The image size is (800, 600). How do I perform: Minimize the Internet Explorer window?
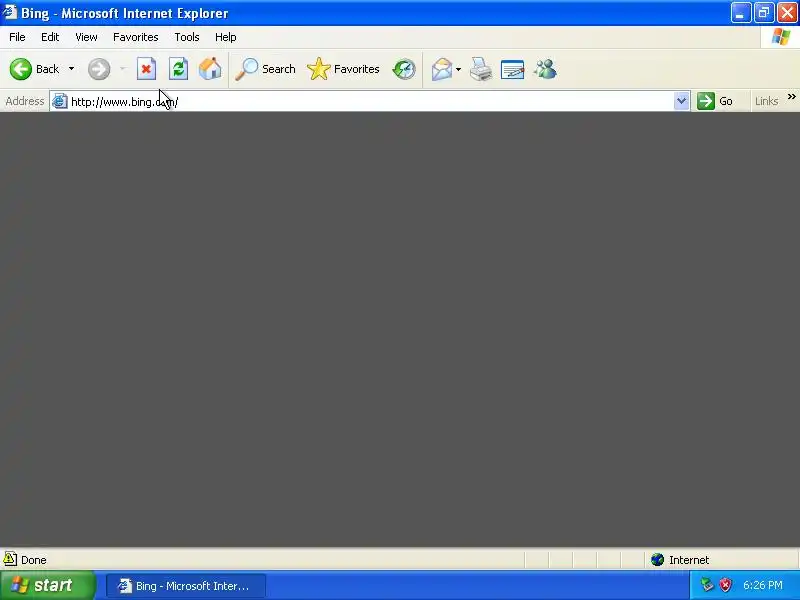741,13
